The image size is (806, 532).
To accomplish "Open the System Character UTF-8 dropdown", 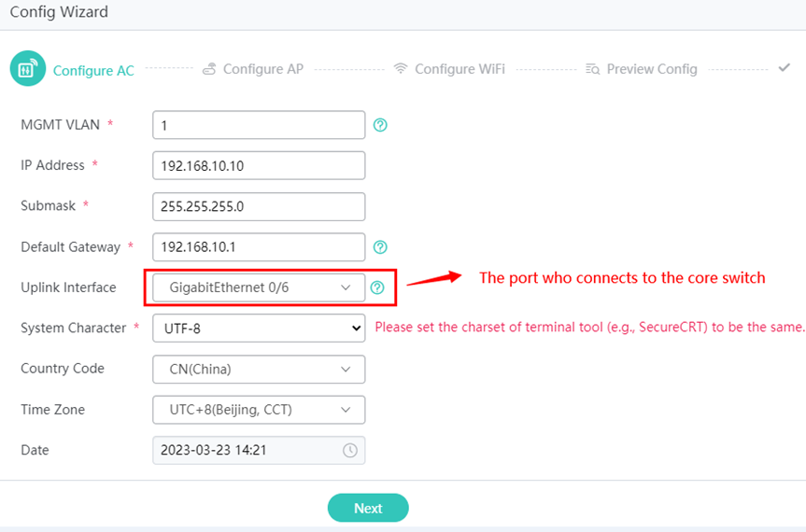I will 259,329.
